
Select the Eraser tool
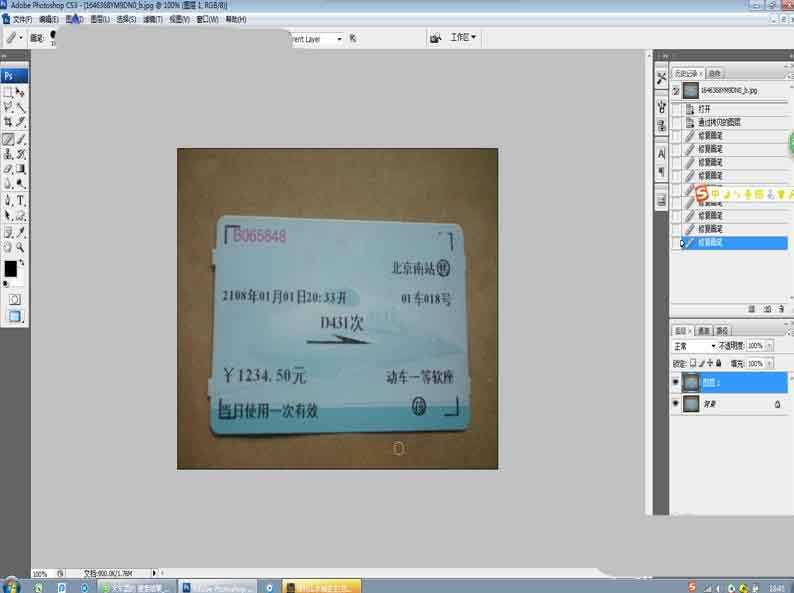pyautogui.click(x=8, y=169)
